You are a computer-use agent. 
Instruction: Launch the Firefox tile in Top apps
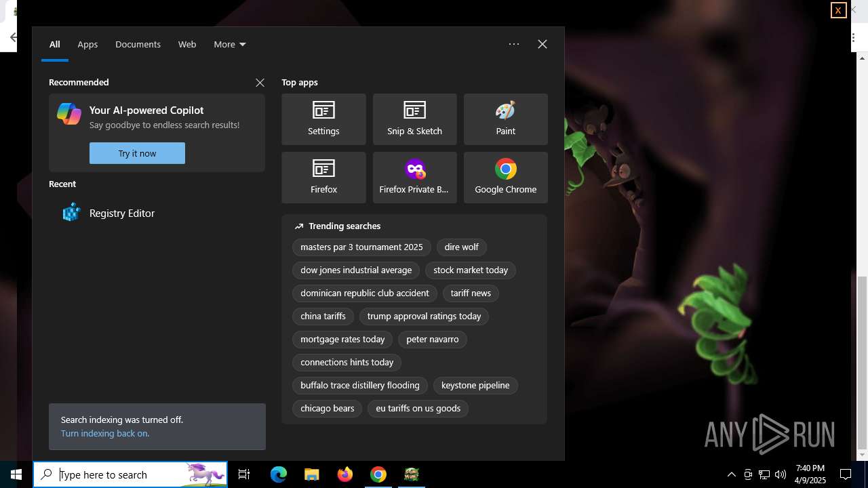tap(323, 178)
